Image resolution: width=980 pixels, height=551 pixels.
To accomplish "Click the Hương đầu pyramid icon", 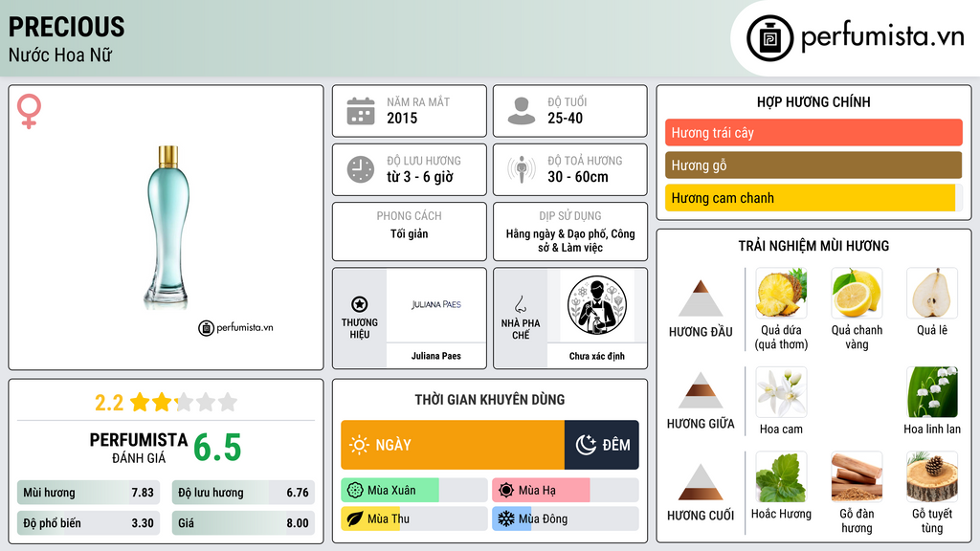I will 701,298.
